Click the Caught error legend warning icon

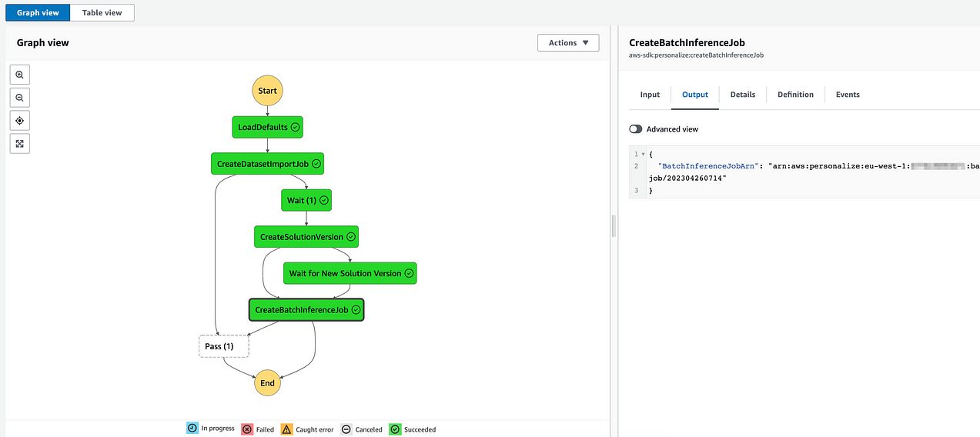tap(287, 429)
